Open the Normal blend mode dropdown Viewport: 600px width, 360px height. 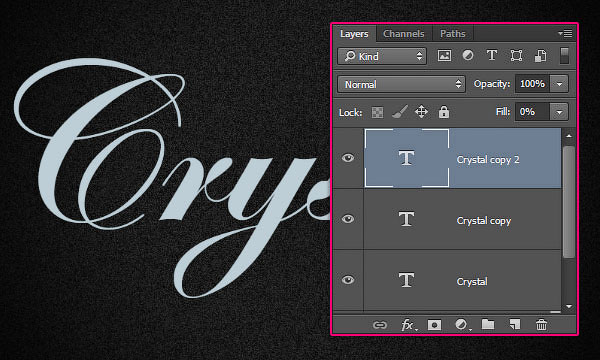[401, 84]
